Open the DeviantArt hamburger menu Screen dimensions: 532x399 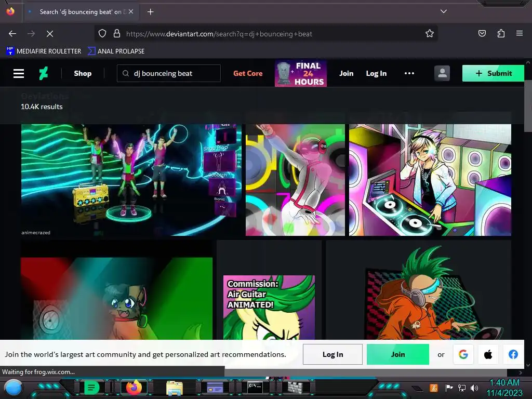(x=19, y=73)
